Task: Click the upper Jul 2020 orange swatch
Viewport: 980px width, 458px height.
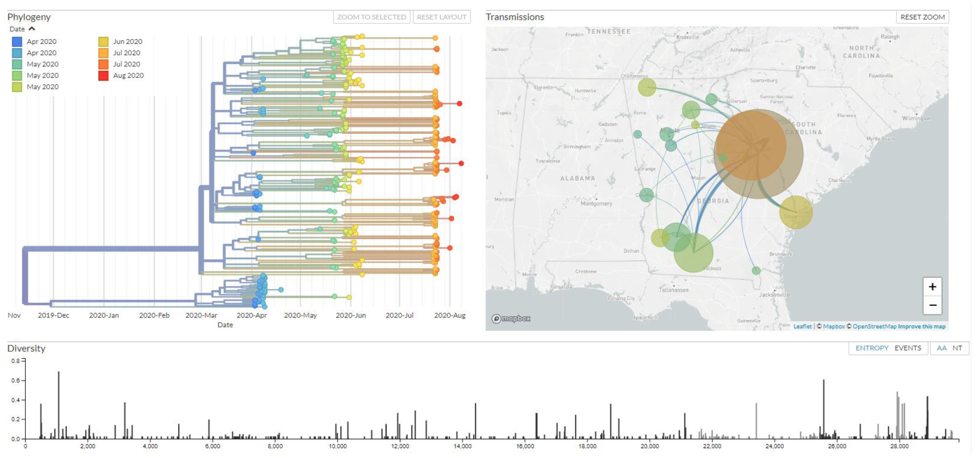Action: tap(103, 53)
